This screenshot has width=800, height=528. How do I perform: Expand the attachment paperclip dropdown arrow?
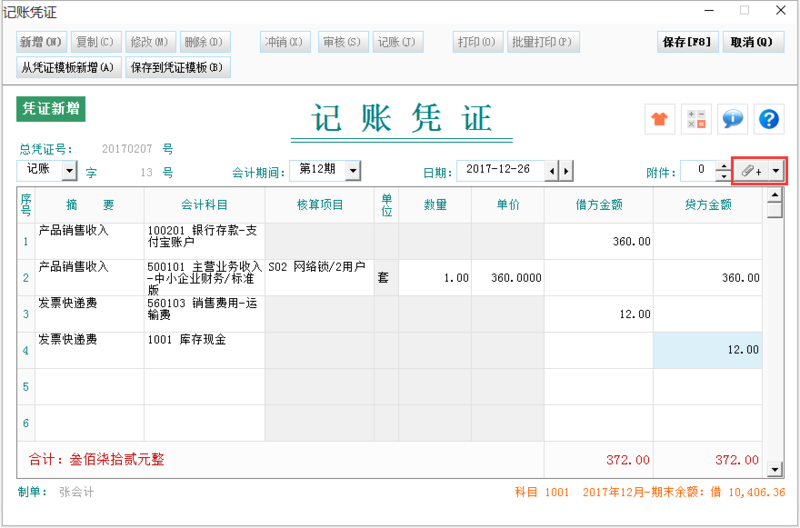point(776,171)
